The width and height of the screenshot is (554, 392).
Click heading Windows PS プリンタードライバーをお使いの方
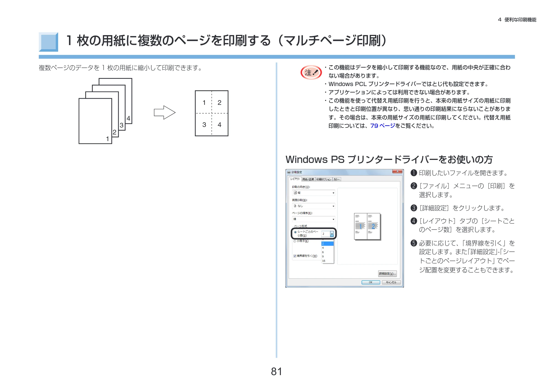click(389, 160)
